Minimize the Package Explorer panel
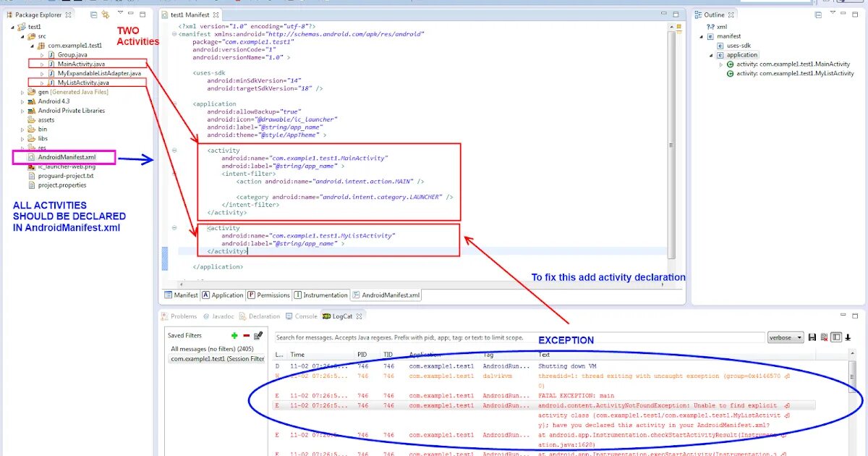The width and height of the screenshot is (868, 456). (132, 14)
